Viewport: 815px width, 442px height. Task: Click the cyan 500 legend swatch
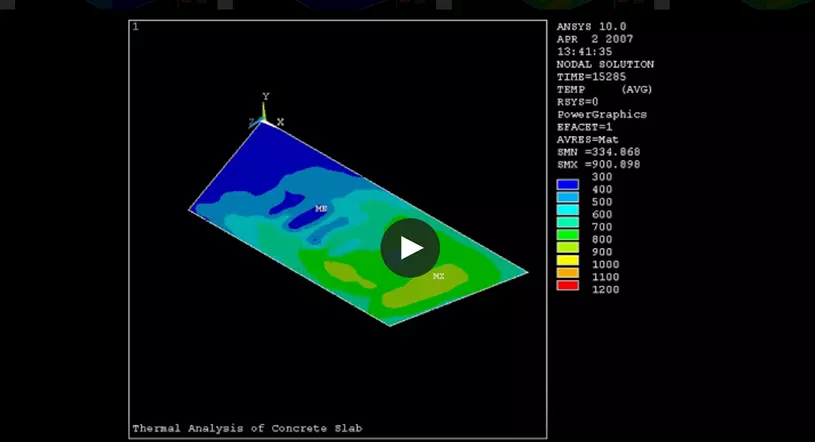pos(568,210)
